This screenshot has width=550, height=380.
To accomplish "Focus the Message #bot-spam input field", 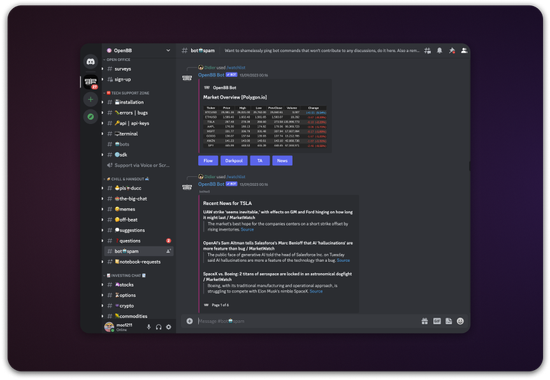I will (307, 321).
